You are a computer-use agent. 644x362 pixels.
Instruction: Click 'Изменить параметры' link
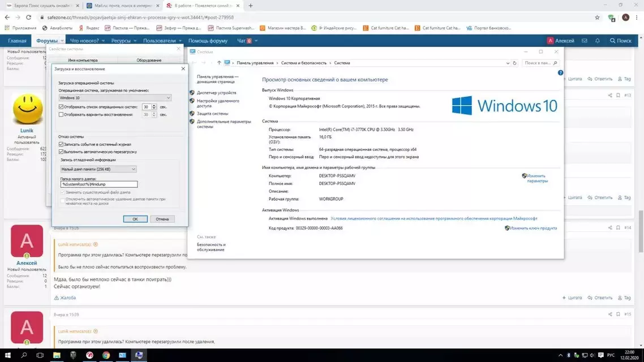tap(537, 178)
